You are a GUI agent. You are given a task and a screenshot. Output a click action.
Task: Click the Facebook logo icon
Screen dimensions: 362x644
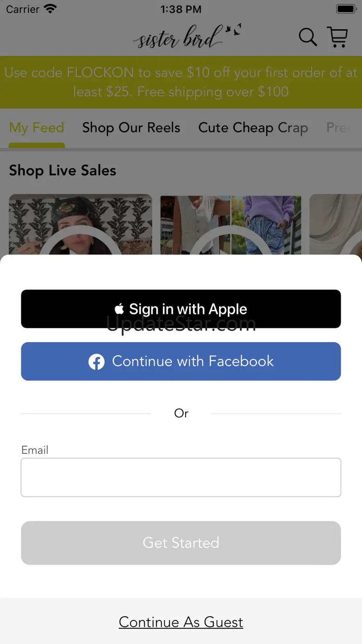[97, 361]
